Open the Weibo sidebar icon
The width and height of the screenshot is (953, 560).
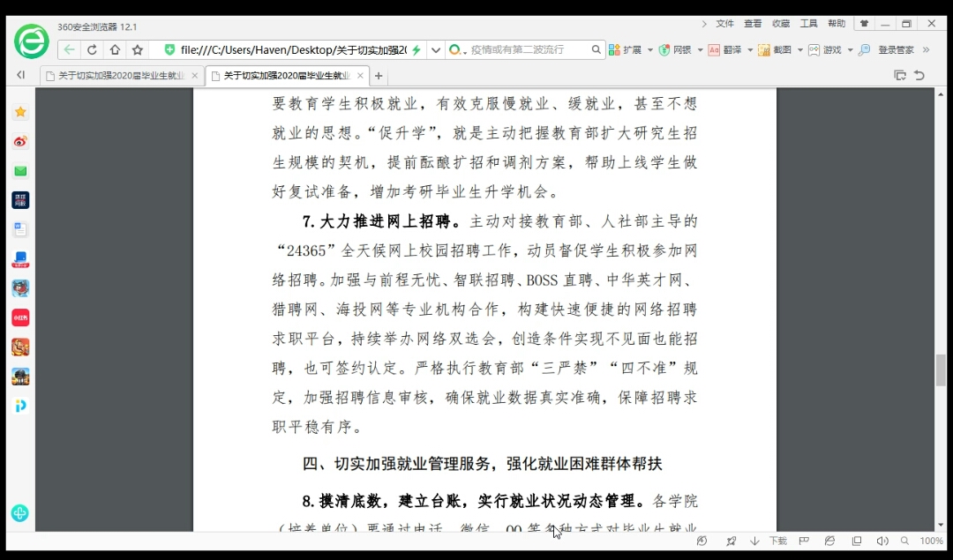pyautogui.click(x=20, y=141)
